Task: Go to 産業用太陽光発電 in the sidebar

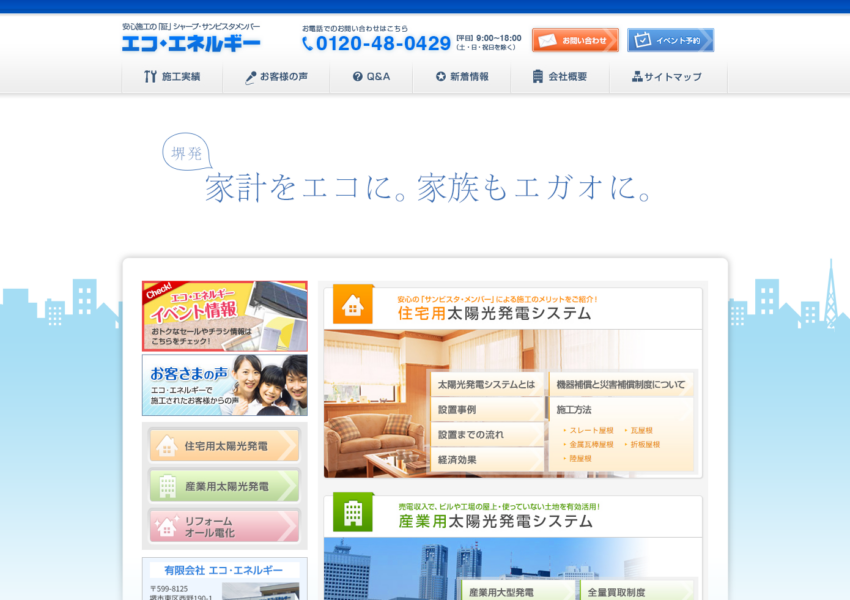Action: tap(224, 486)
